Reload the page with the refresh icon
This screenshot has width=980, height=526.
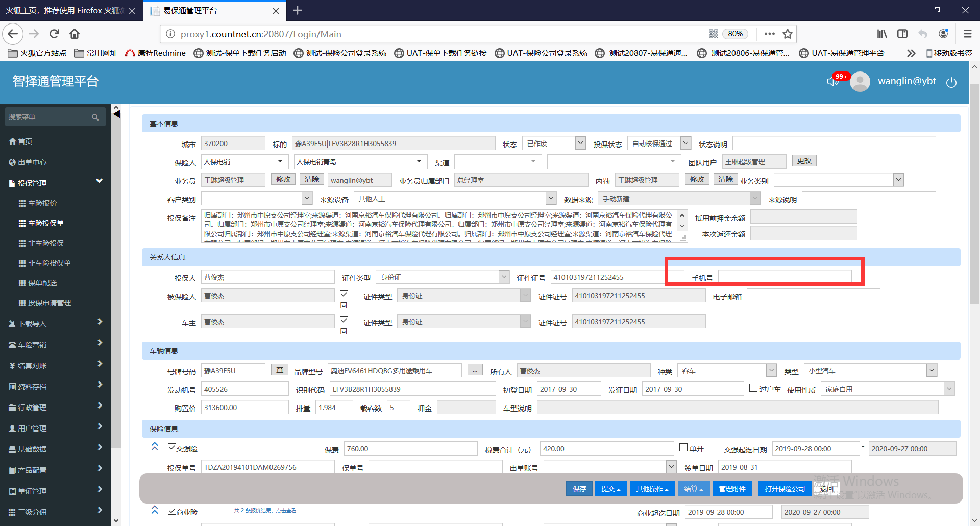pos(54,34)
